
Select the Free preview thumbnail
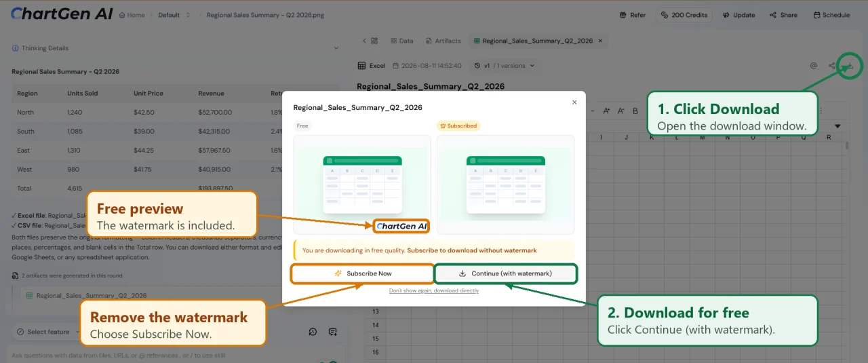362,185
